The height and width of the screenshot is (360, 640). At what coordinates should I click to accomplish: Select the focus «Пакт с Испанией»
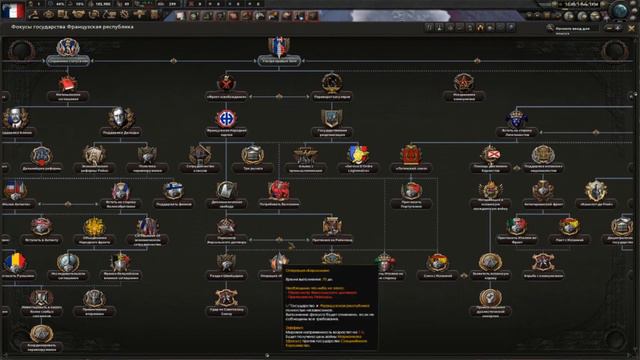(x=569, y=231)
